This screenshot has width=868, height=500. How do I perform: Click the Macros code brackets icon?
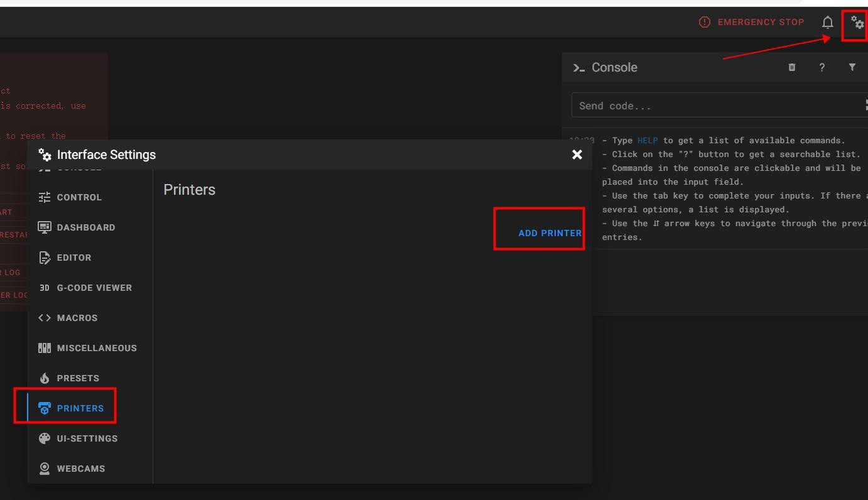tap(45, 318)
